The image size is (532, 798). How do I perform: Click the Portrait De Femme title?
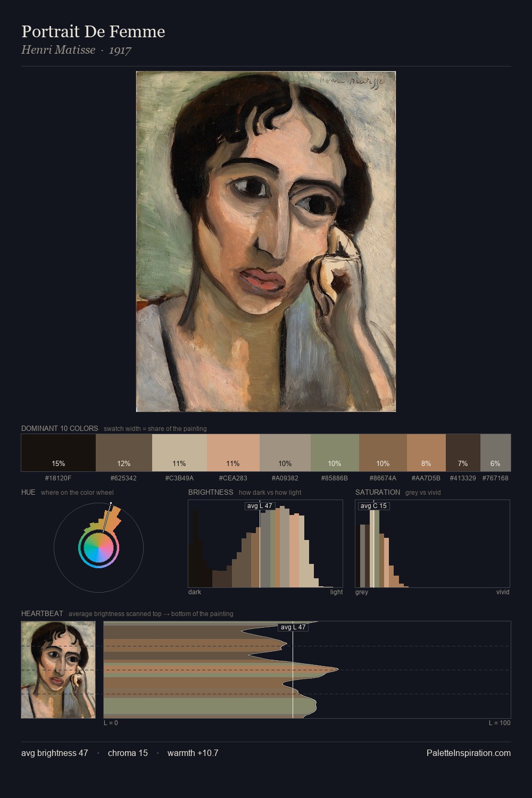coord(93,31)
